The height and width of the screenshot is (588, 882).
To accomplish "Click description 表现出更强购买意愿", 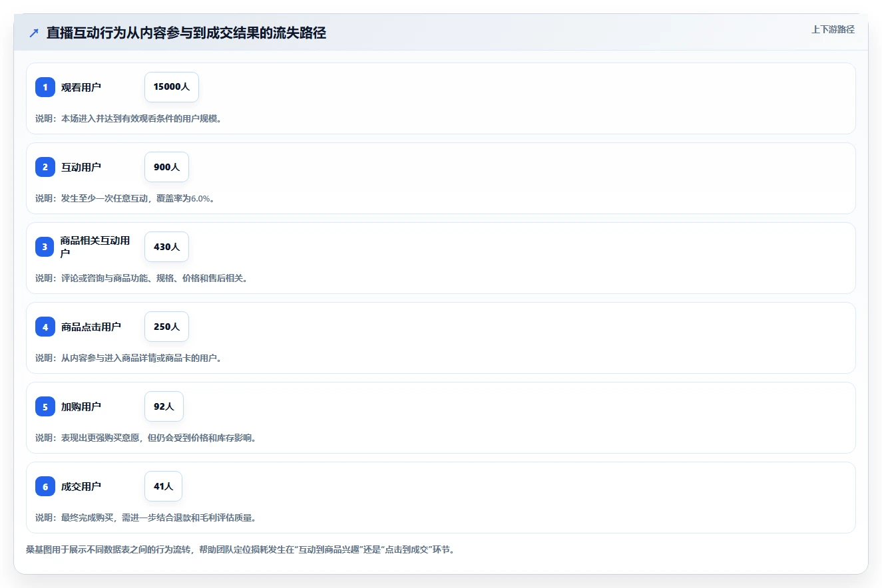I will (146, 438).
